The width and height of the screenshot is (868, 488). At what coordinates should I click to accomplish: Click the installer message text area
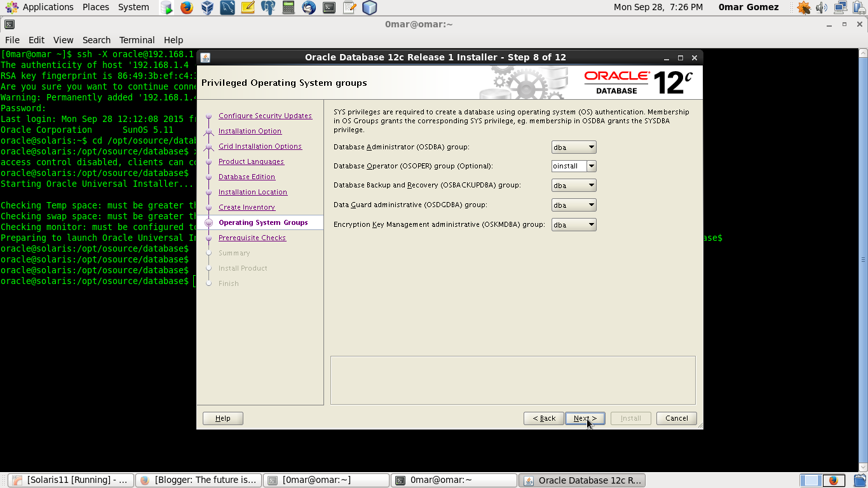[513, 380]
